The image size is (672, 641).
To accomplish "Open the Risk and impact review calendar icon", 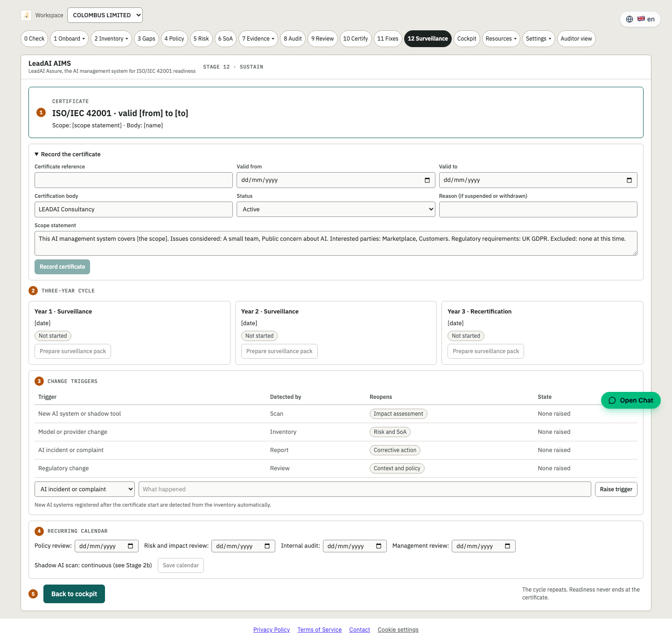I will click(x=267, y=546).
